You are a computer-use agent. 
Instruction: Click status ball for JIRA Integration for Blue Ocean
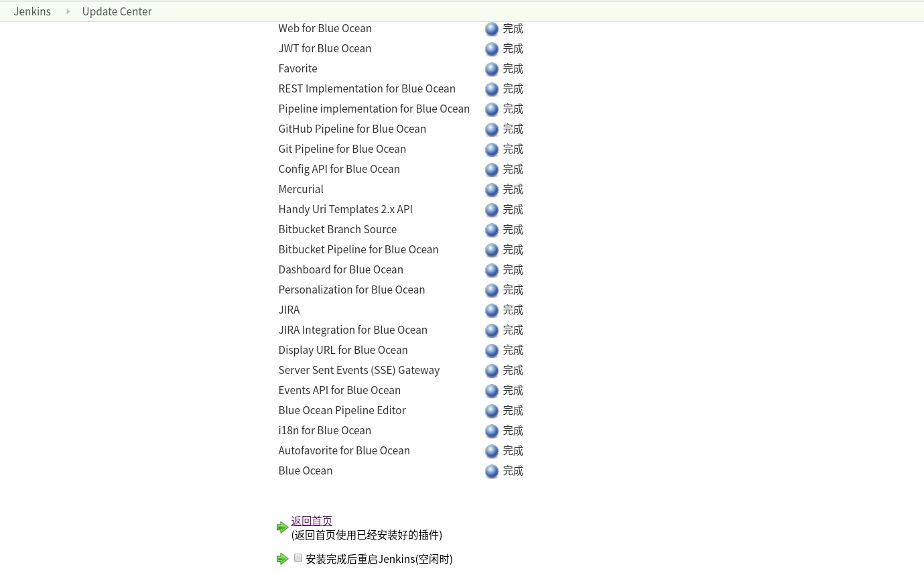point(492,330)
